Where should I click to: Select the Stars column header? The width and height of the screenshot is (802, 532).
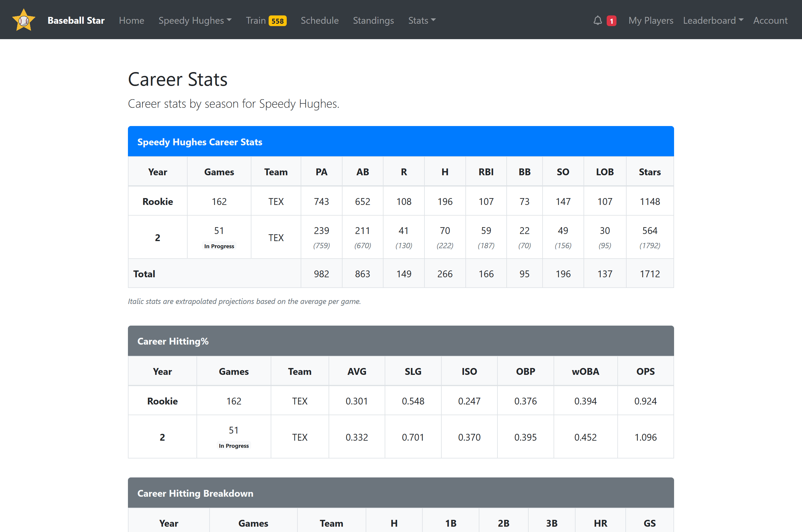click(x=649, y=172)
